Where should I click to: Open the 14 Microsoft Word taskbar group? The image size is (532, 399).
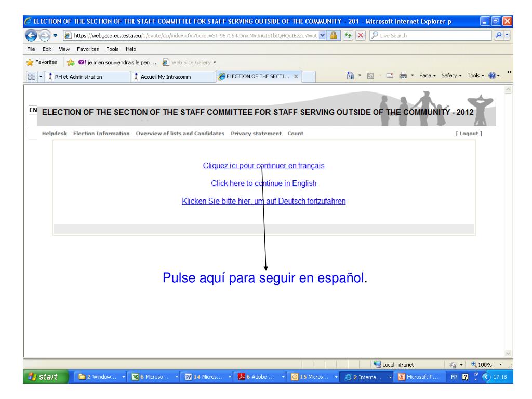click(208, 377)
